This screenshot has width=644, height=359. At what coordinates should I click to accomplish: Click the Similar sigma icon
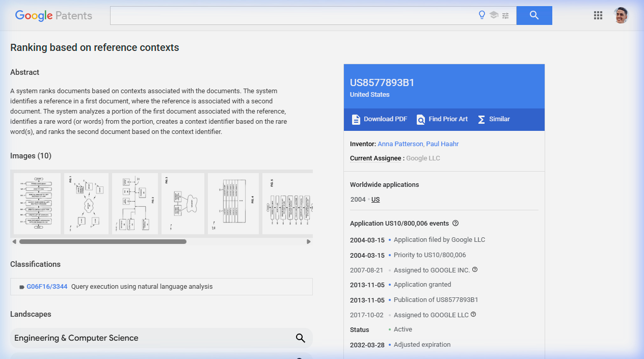click(x=481, y=119)
